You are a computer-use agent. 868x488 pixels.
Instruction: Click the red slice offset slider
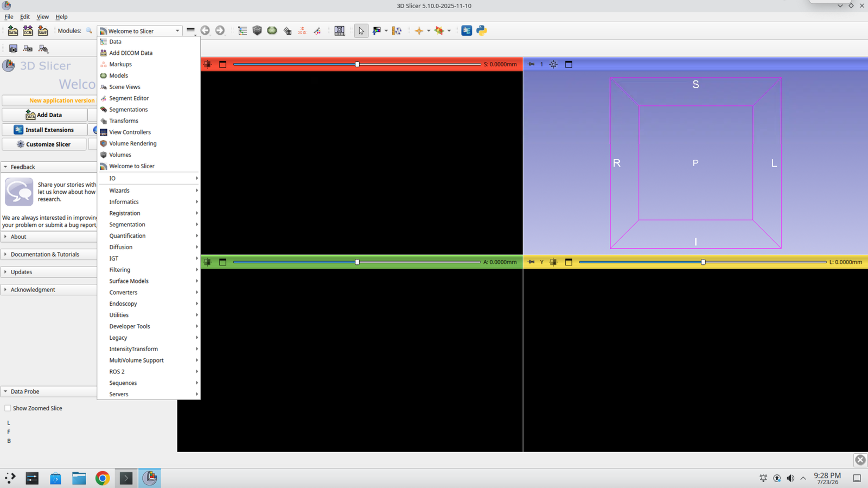[357, 64]
